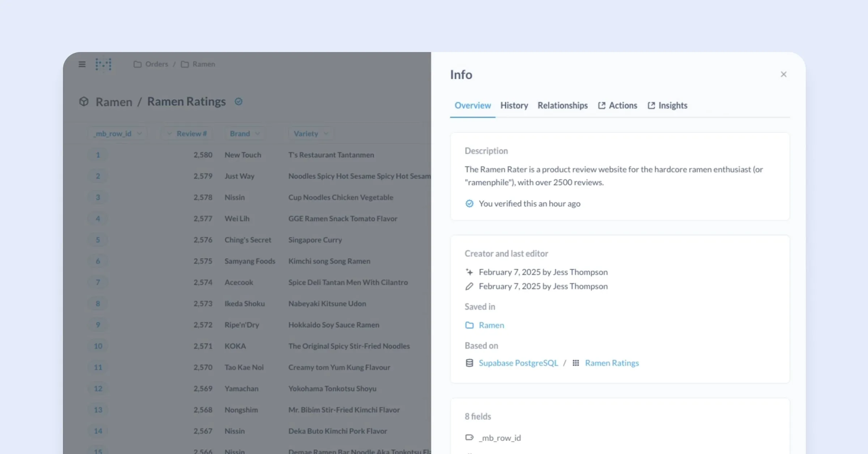Open the hamburger navigation menu
The image size is (868, 454).
coord(82,64)
